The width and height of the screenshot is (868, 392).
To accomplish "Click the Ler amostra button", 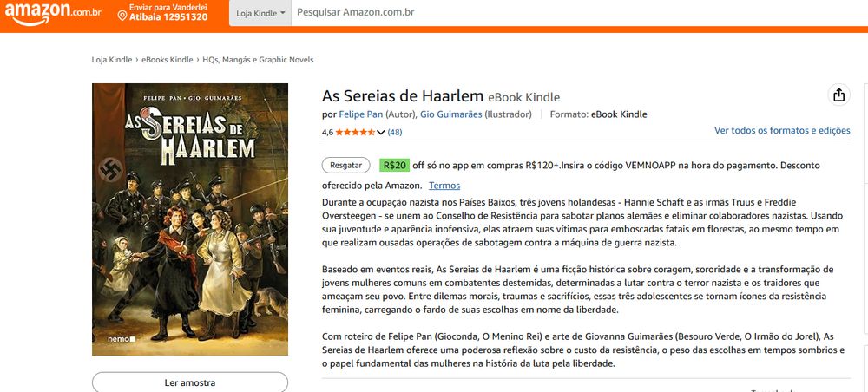I will [190, 382].
